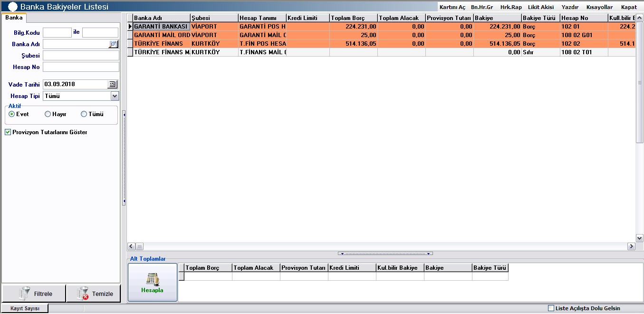Click the second Bilg.Kodu field after ile
This screenshot has height=314, width=644.
click(x=100, y=32)
